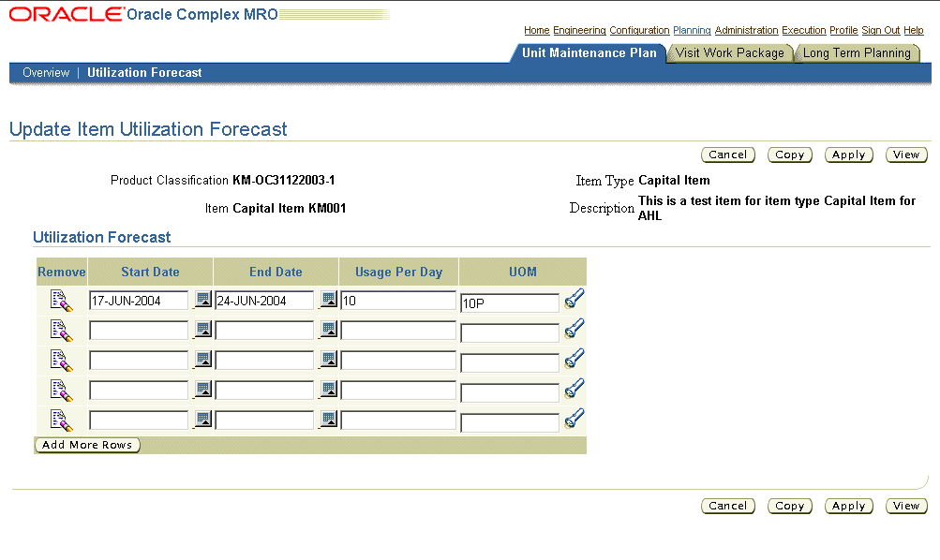Click UOM flashlight search icon beside 10P
The image size is (940, 560).
[x=574, y=299]
